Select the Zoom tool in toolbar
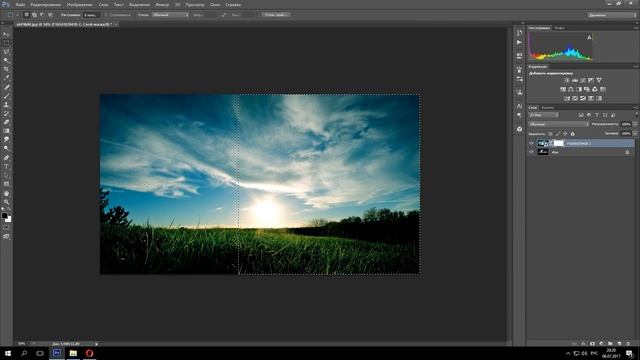This screenshot has height=360, width=640. pyautogui.click(x=6, y=202)
